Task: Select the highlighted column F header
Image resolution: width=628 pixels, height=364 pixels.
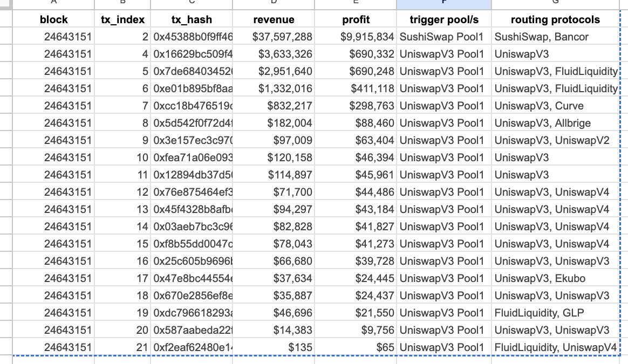Action: pos(444,4)
